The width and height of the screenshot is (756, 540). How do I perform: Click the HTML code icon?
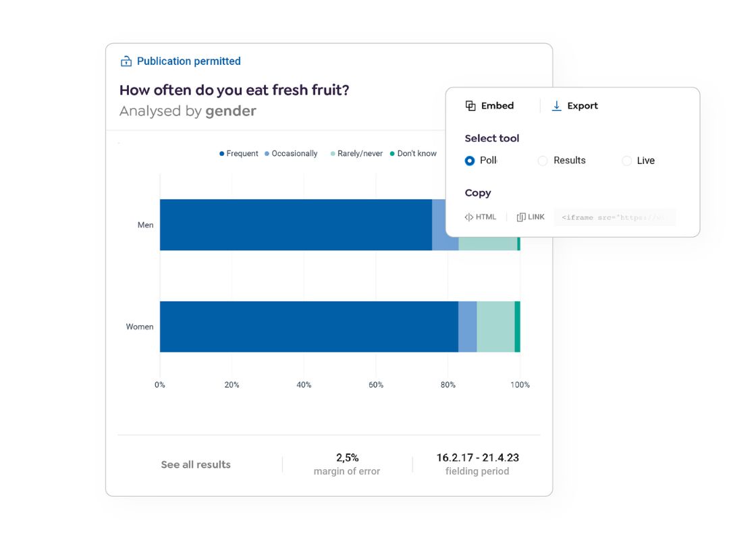click(469, 217)
